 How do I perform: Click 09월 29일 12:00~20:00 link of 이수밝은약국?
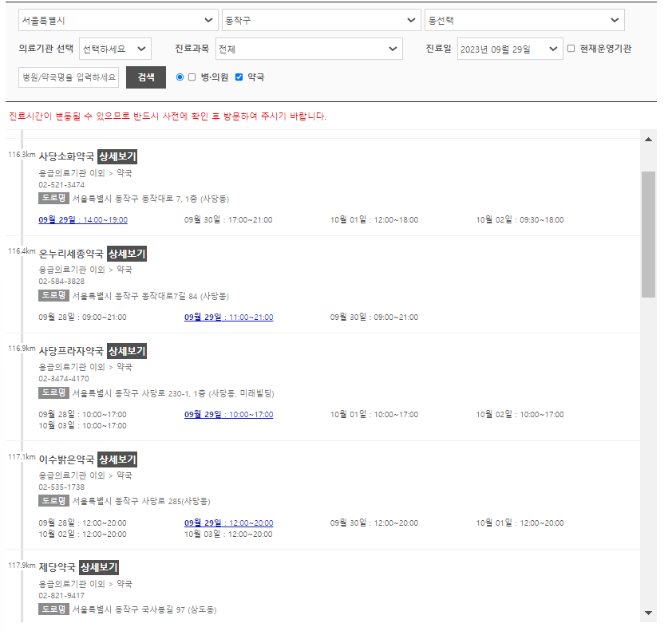[229, 523]
